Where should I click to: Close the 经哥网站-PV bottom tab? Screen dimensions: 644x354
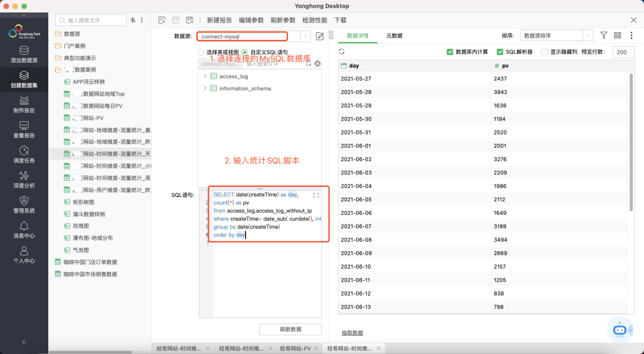[x=317, y=348]
